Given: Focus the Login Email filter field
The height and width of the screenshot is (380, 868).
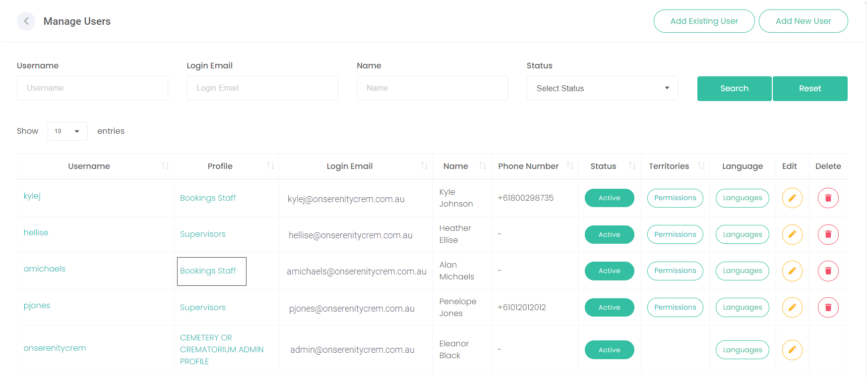Looking at the screenshot, I should [x=262, y=88].
